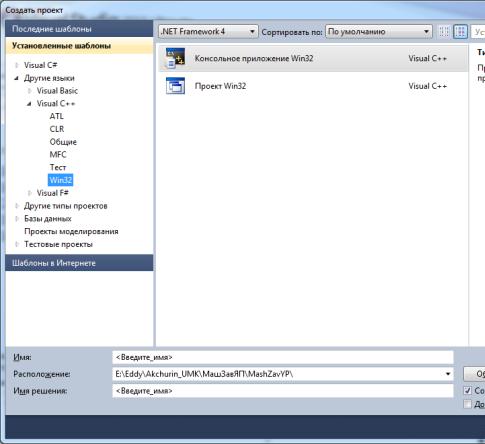Viewport: 485px width, 444px height.
Task: Focus the template search box
Action: coord(478,32)
